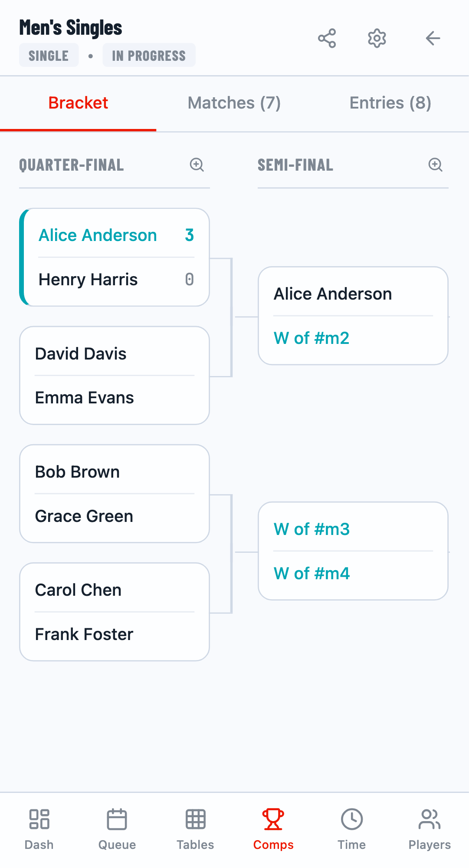Zoom into the Semi-Final column

click(436, 165)
